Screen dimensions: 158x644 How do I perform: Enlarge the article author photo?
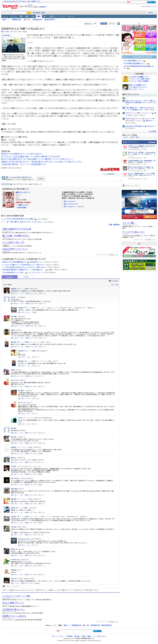10,45
